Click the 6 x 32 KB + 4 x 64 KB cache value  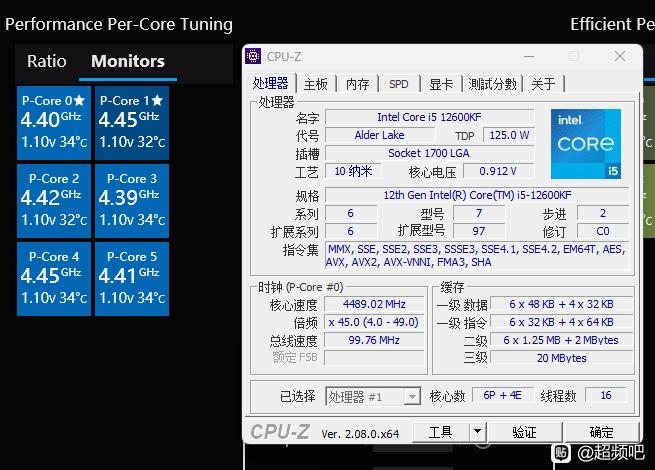tap(561, 322)
